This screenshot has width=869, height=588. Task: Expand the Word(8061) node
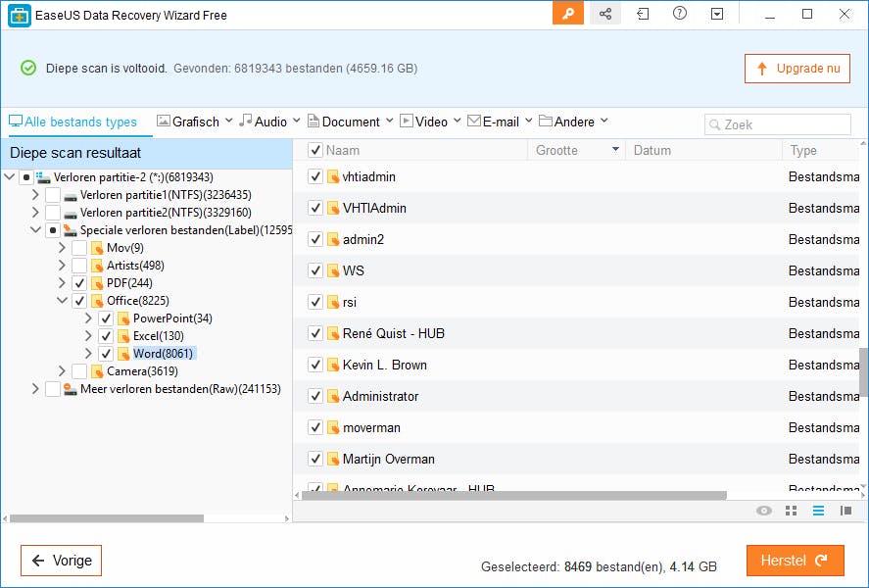click(89, 353)
